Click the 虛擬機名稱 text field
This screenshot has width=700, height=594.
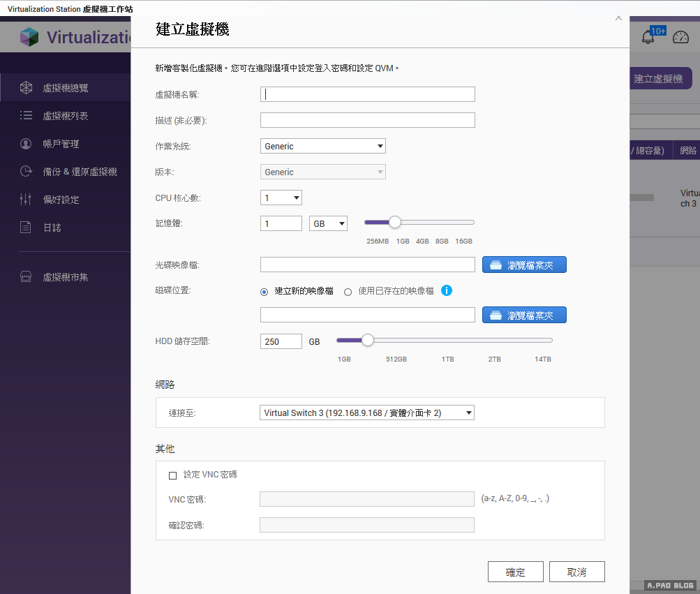pyautogui.click(x=367, y=94)
